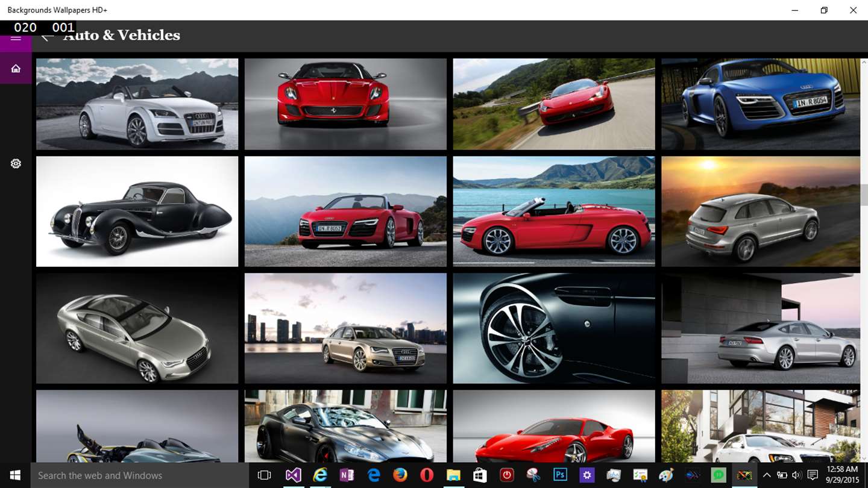Screen dimensions: 868x488
Task: Show hidden system tray icons
Action: [767, 475]
